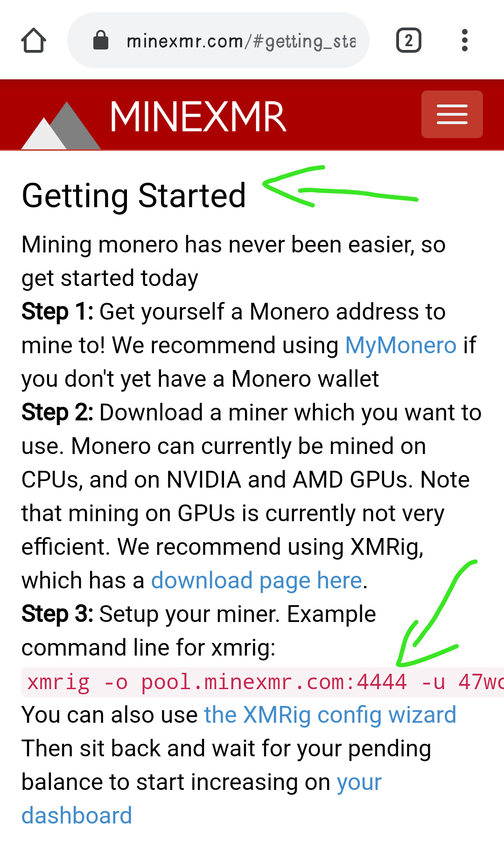This screenshot has width=504, height=845.
Task: Tap the green arrow pointing at command
Action: click(437, 613)
